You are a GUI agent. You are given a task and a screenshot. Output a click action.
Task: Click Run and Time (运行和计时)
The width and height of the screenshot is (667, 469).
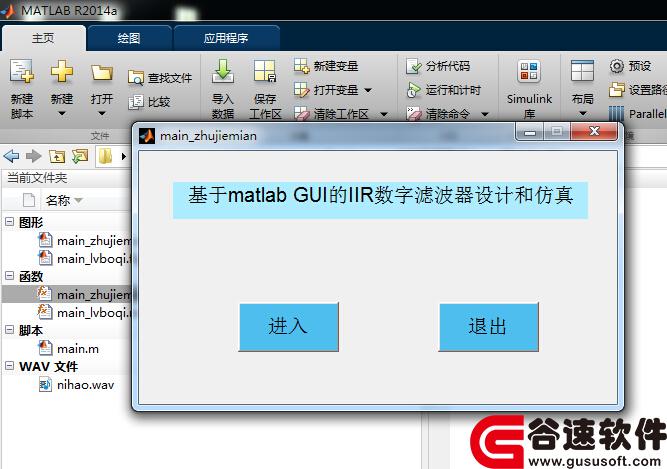(x=444, y=90)
